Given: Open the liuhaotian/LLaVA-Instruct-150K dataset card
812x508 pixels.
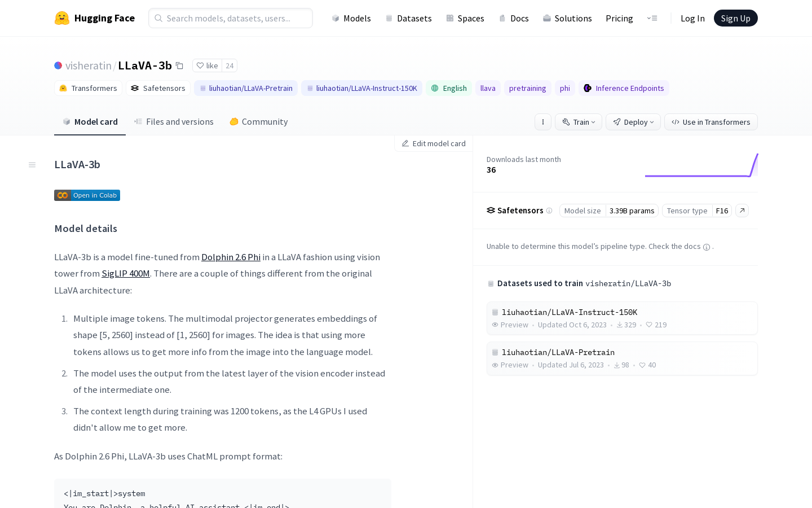Looking at the screenshot, I should [x=622, y=318].
